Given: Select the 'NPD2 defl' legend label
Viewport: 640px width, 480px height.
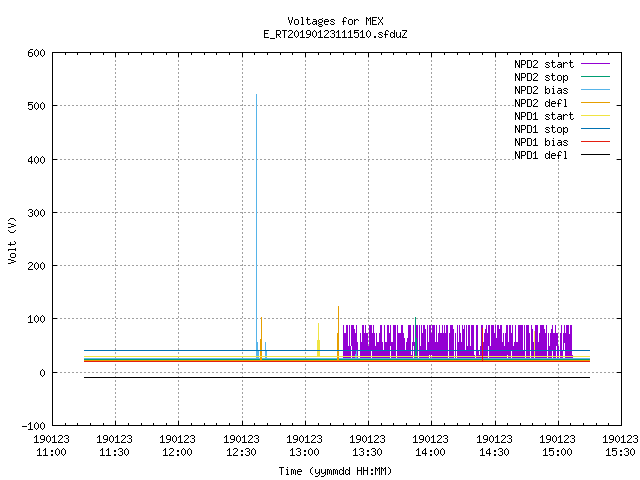Looking at the screenshot, I should pyautogui.click(x=541, y=103).
